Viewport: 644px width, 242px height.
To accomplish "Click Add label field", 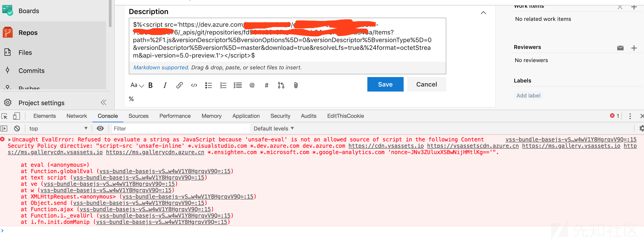I will click(x=528, y=95).
